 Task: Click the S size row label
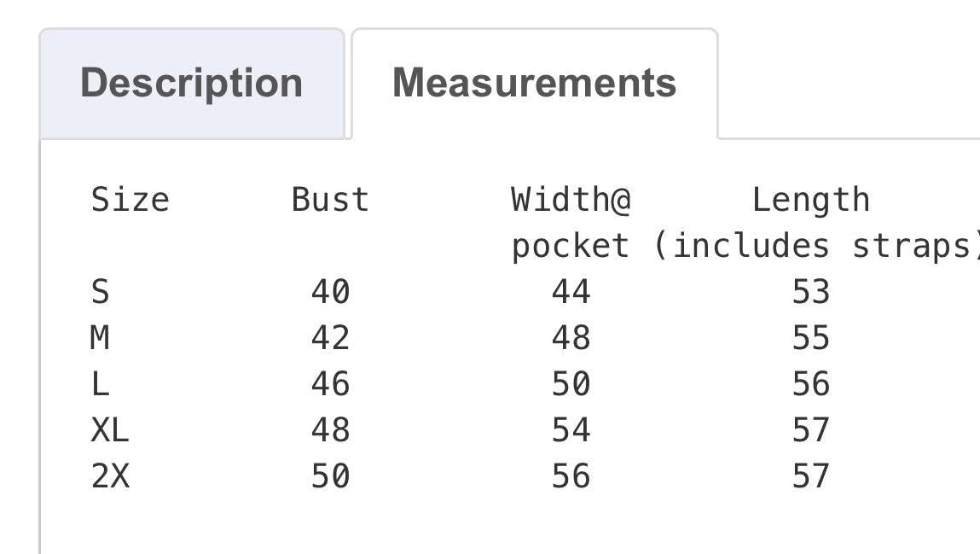point(100,292)
